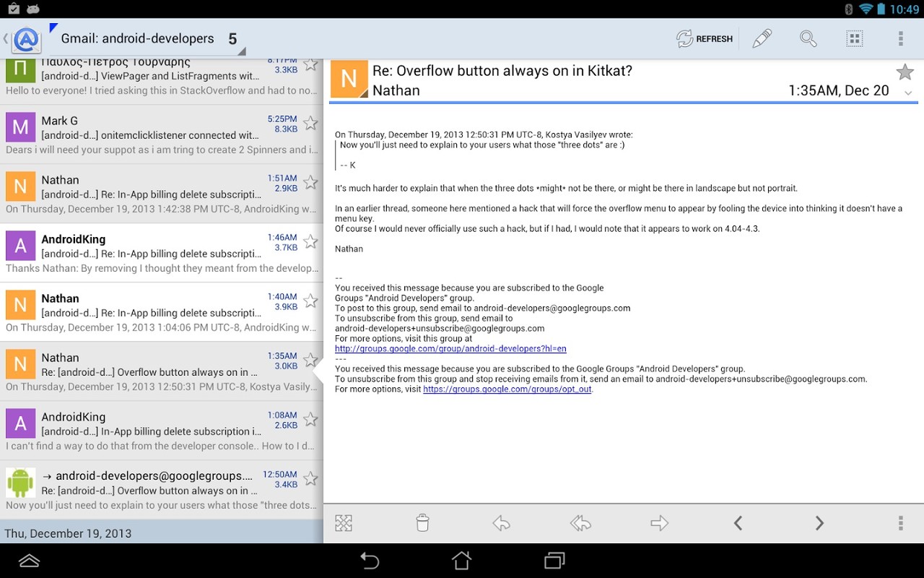Tap the Wi-Fi status icon
924x578 pixels.
(x=865, y=9)
